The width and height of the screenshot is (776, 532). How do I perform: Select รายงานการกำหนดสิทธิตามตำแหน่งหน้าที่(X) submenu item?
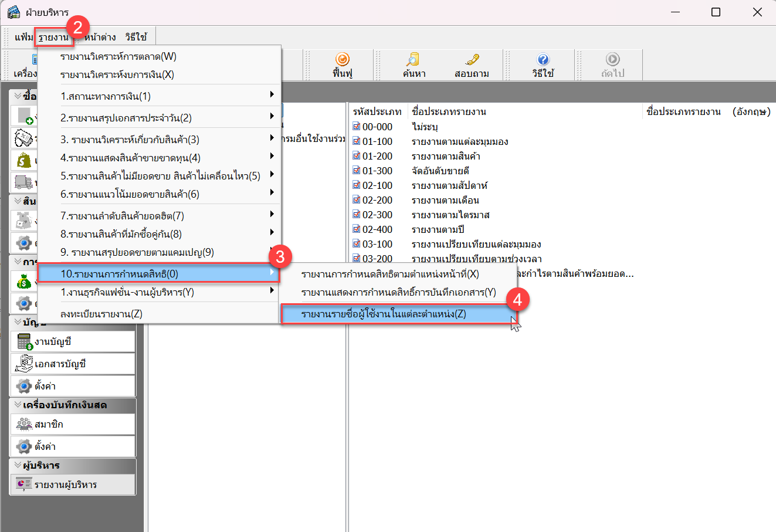[399, 274]
